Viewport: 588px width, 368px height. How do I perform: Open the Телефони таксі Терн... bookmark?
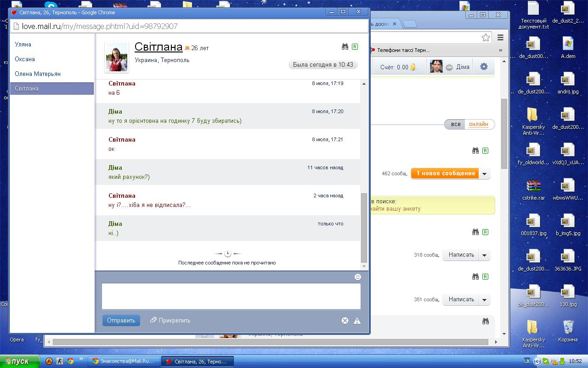400,50
